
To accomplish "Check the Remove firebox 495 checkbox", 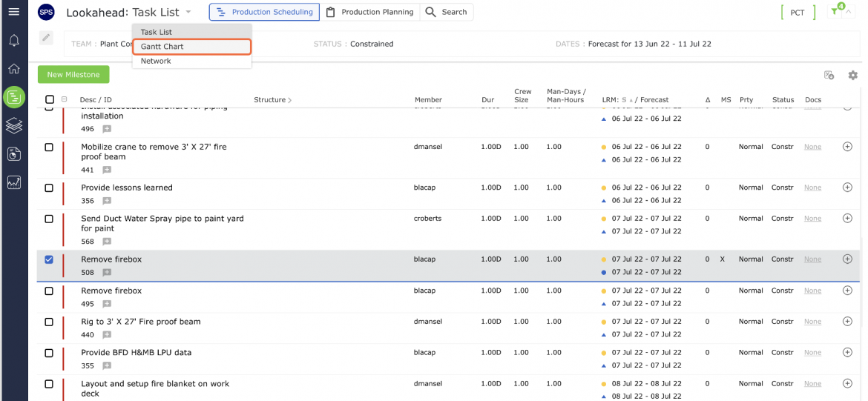I will 49,291.
